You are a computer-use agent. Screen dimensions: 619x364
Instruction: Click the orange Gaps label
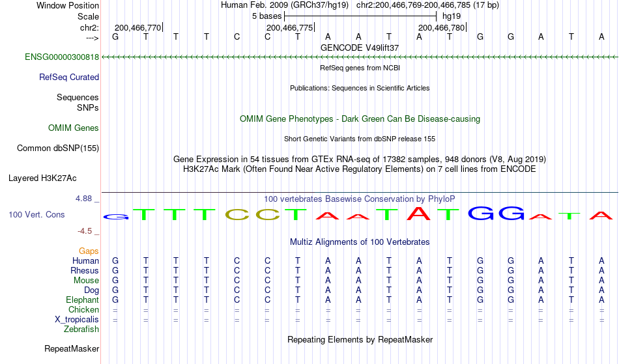coord(89,251)
